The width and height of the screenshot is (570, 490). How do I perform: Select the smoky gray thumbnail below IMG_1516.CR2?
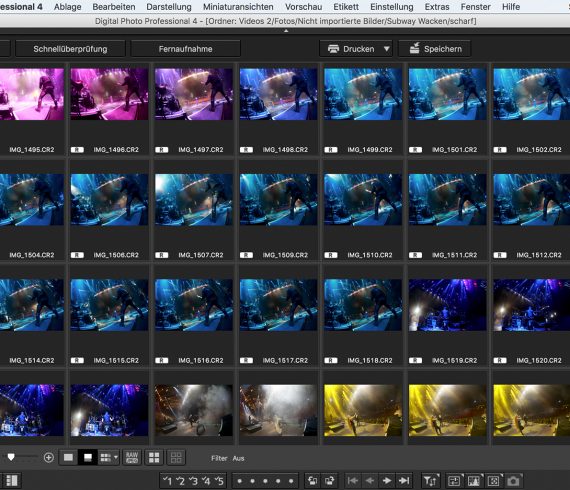pos(194,410)
